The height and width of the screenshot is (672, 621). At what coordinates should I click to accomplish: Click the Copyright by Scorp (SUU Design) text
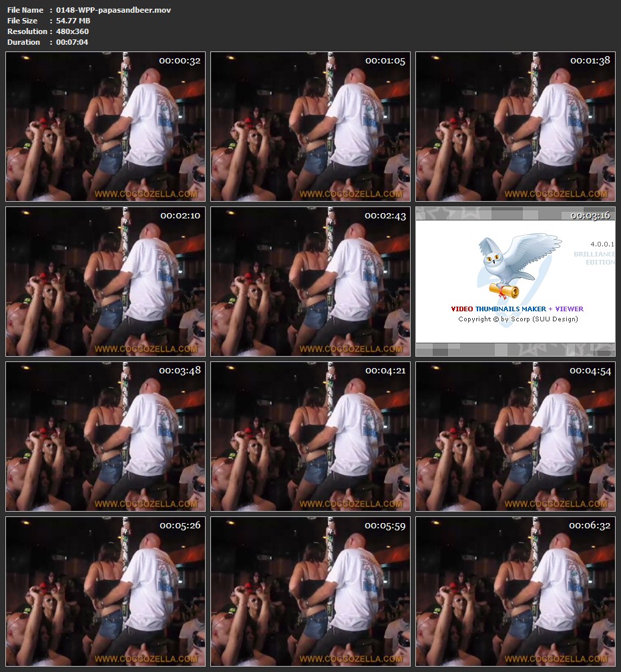point(517,319)
